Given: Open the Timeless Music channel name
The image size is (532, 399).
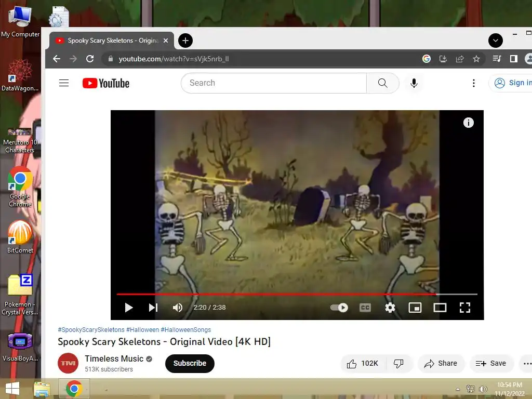Looking at the screenshot, I should pyautogui.click(x=114, y=358).
